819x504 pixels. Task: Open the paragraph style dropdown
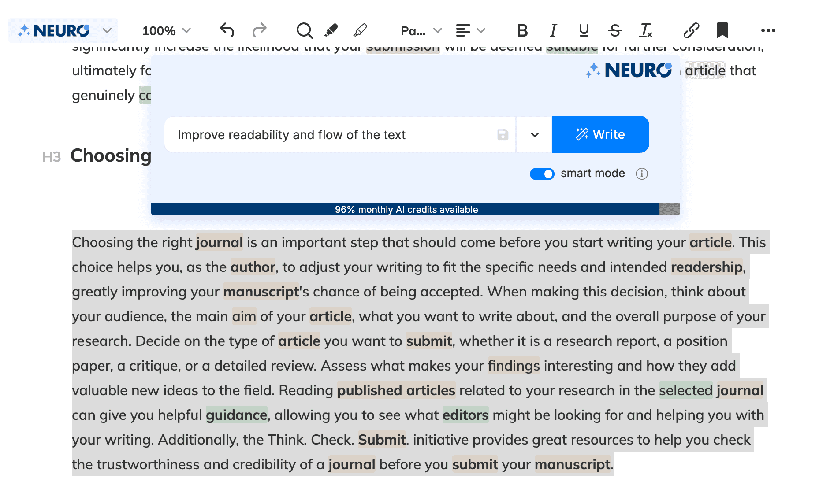[x=421, y=31]
